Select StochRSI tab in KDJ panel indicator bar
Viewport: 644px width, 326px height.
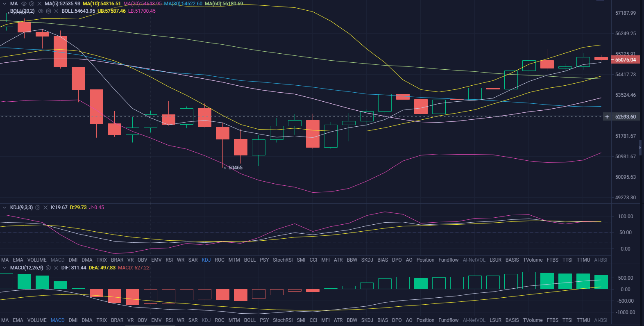(283, 260)
